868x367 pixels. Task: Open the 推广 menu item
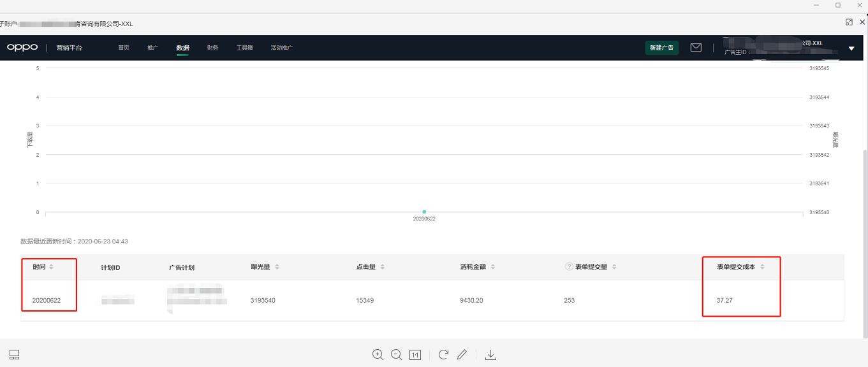pos(152,48)
